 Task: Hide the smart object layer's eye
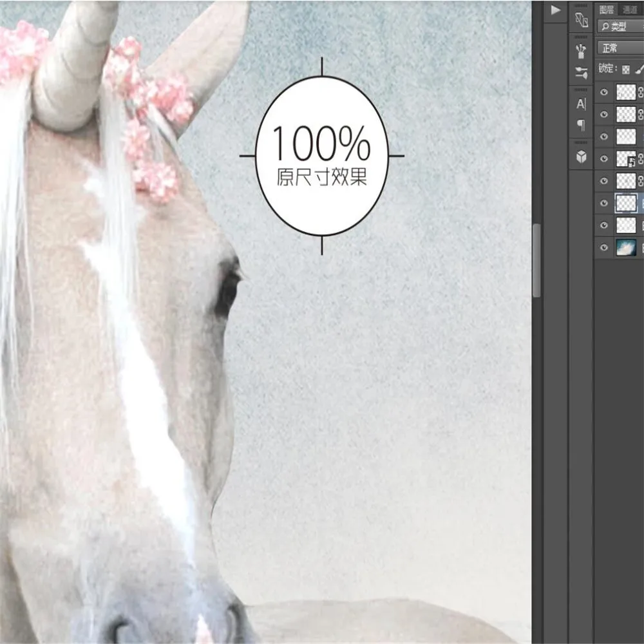coord(604,158)
